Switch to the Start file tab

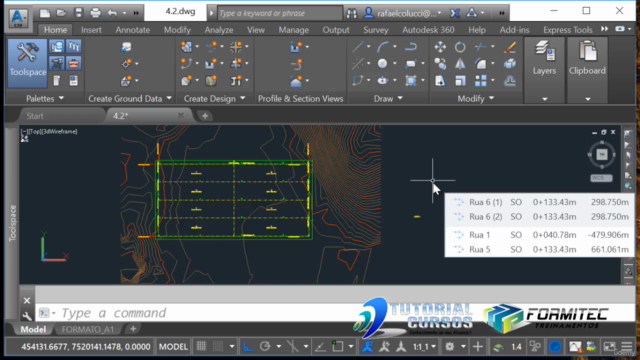point(35,116)
